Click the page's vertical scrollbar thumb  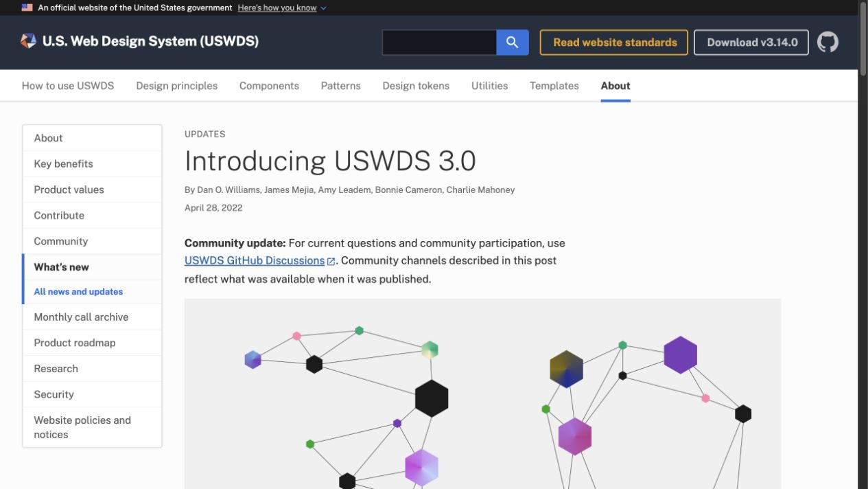tap(863, 38)
